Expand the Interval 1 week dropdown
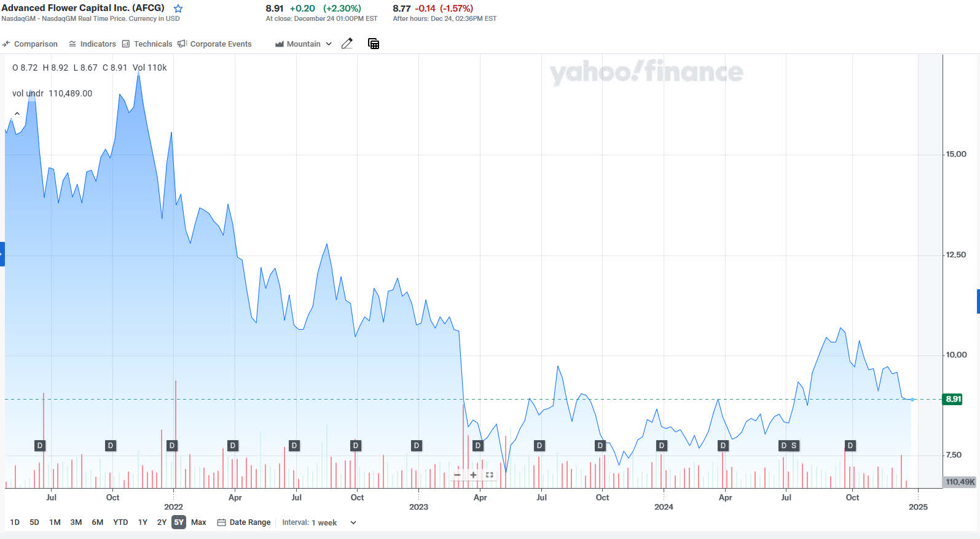 click(x=319, y=522)
